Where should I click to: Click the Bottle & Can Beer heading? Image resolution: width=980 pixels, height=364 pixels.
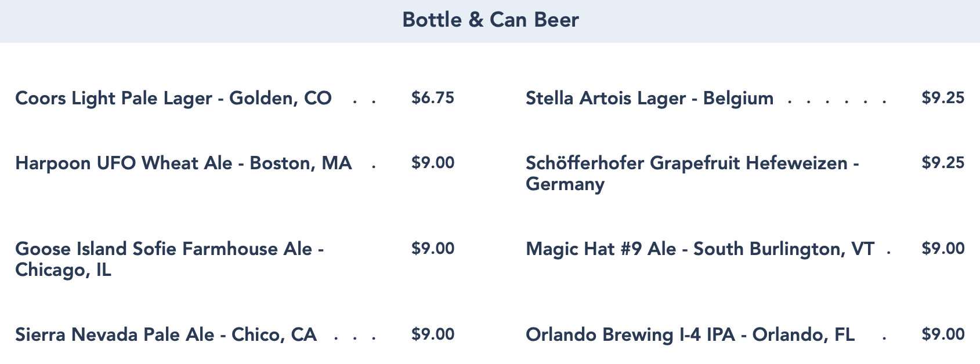pos(490,20)
